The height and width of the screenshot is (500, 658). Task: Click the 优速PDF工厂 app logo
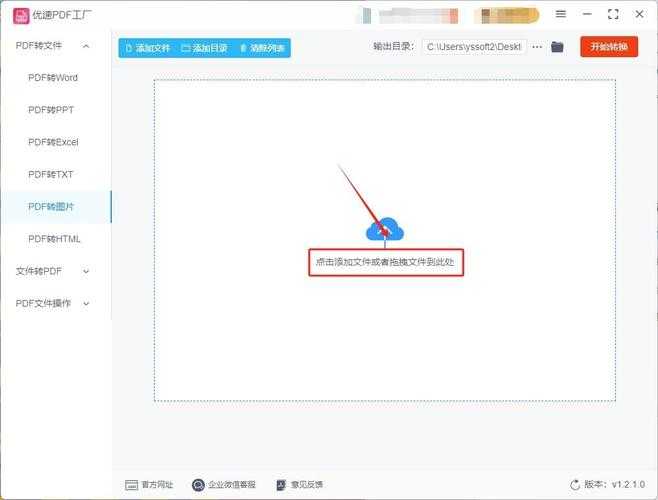click(21, 16)
